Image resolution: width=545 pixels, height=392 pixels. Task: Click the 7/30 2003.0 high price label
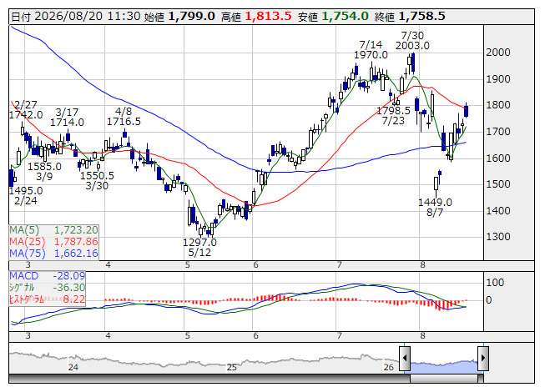pos(412,40)
